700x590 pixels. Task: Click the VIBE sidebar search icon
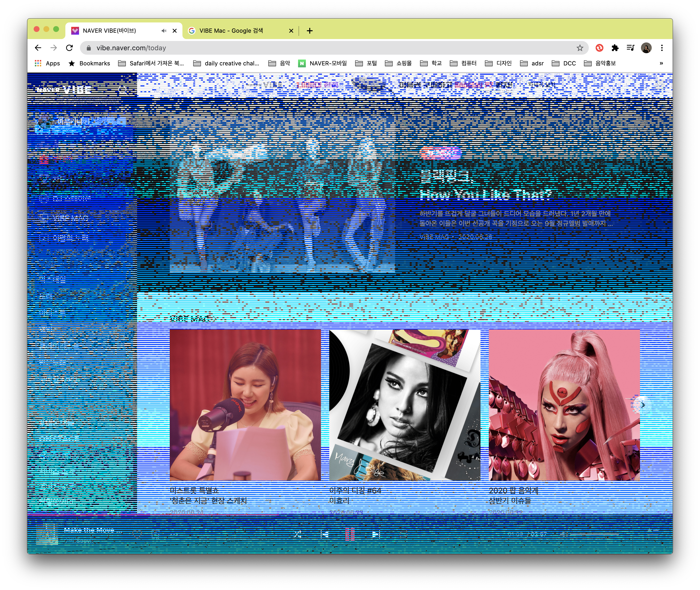(123, 90)
